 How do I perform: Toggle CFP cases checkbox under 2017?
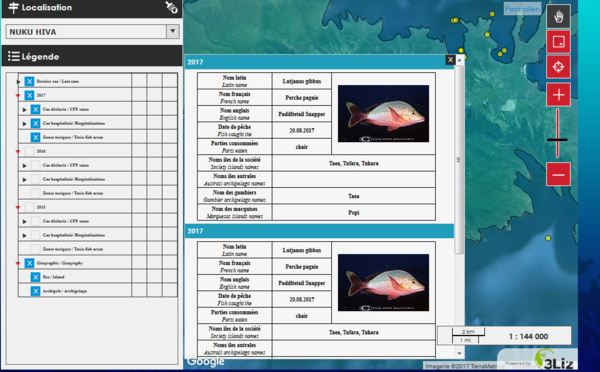36,109
